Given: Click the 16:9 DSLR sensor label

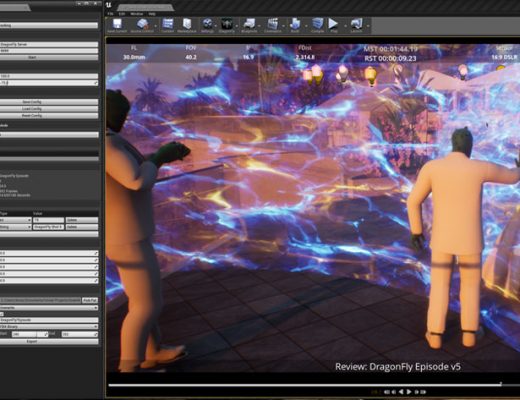Looking at the screenshot, I should pos(504,57).
